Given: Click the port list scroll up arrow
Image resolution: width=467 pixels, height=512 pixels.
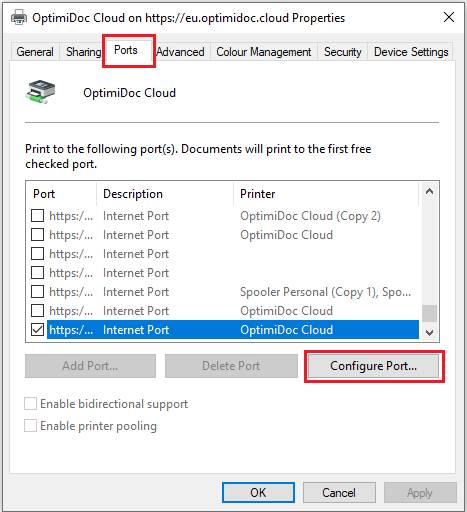Looking at the screenshot, I should point(429,191).
